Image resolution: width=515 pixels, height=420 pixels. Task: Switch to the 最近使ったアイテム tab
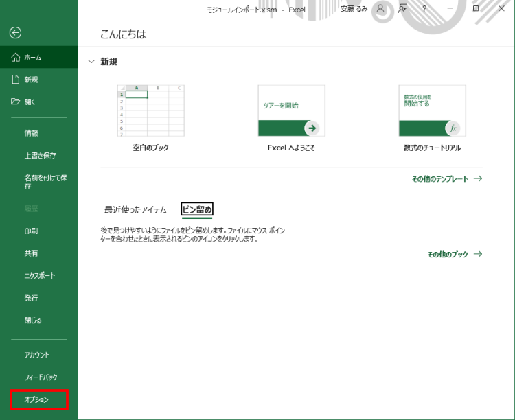coord(135,210)
